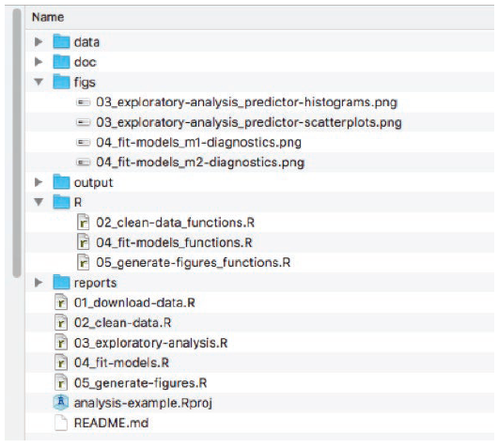Expand the data folder disclosure triangle
Image resolution: width=498 pixels, height=448 pixels.
39,41
